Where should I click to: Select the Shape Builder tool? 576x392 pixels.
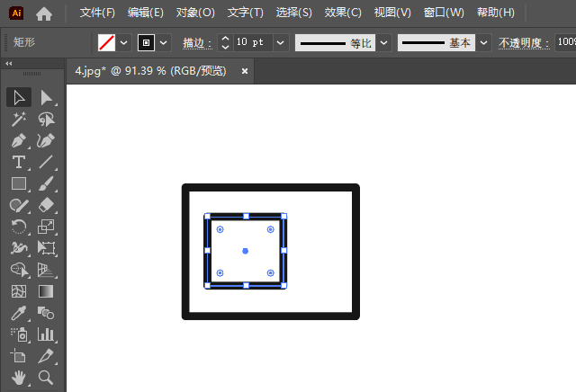click(x=19, y=270)
